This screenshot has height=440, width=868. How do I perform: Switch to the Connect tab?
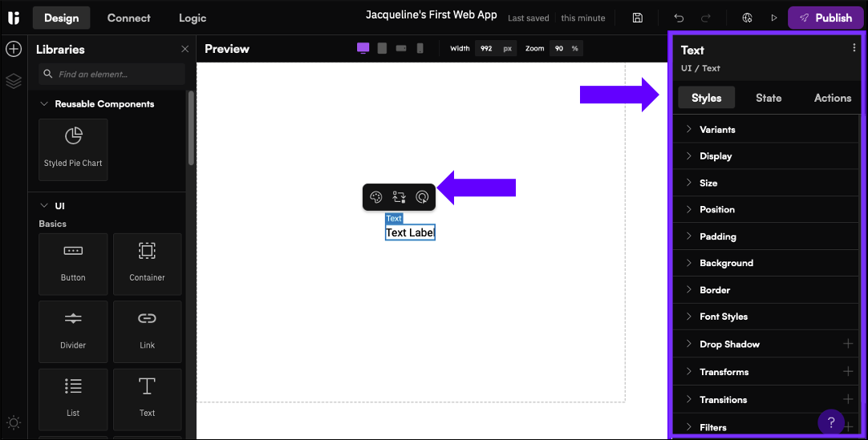[129, 18]
